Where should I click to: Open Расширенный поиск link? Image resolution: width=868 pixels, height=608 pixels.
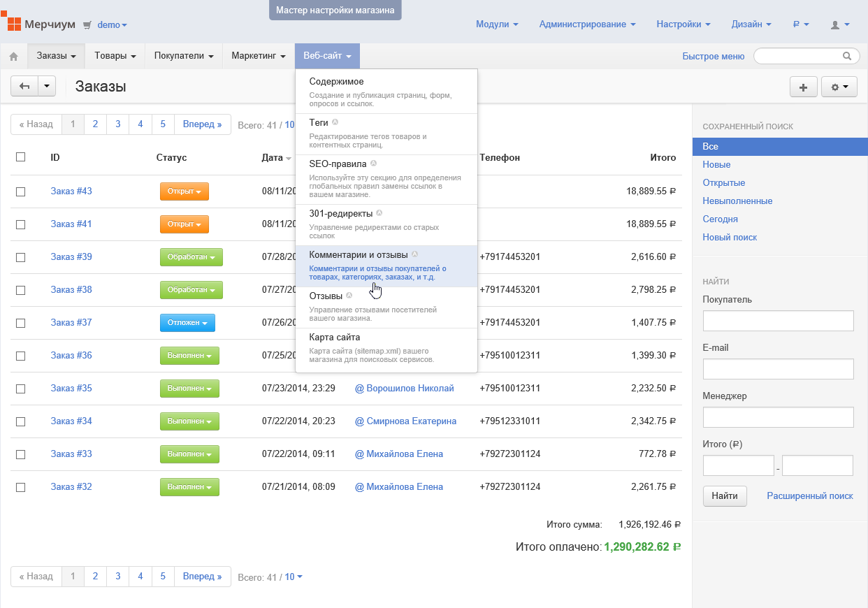point(810,495)
